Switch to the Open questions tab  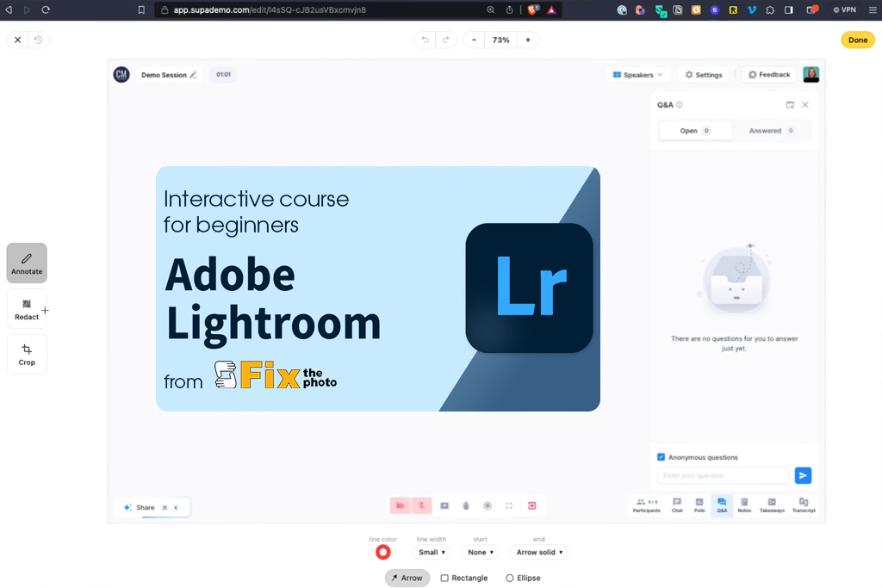click(695, 130)
